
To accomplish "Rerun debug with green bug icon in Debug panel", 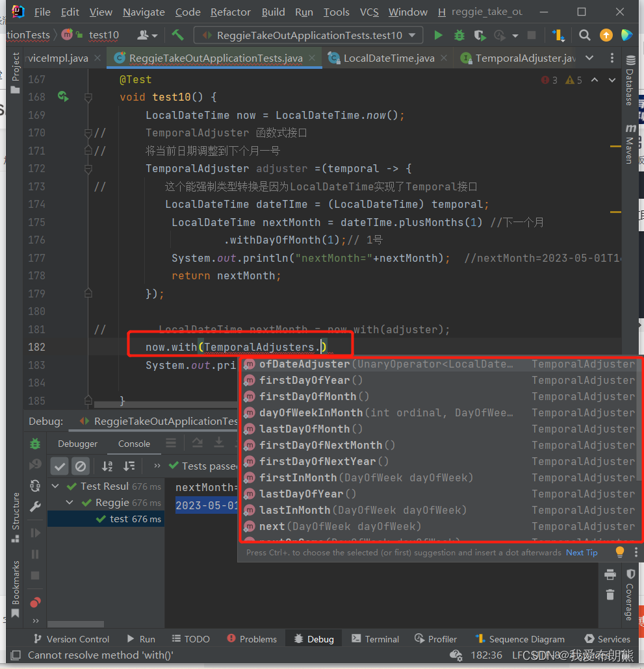I will coord(35,444).
